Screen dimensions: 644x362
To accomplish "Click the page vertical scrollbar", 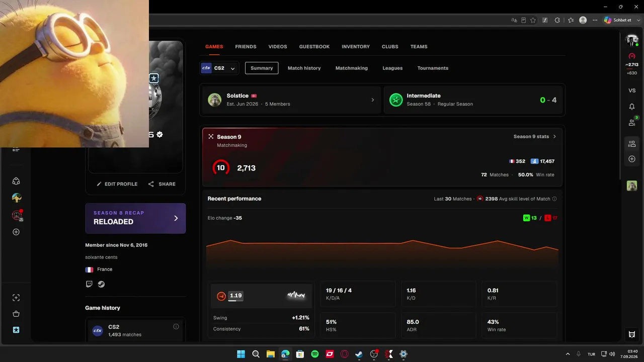I will (x=621, y=106).
